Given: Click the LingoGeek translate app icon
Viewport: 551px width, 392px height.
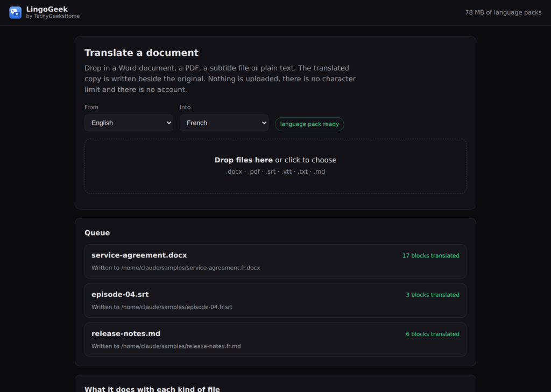Looking at the screenshot, I should coord(15,13).
